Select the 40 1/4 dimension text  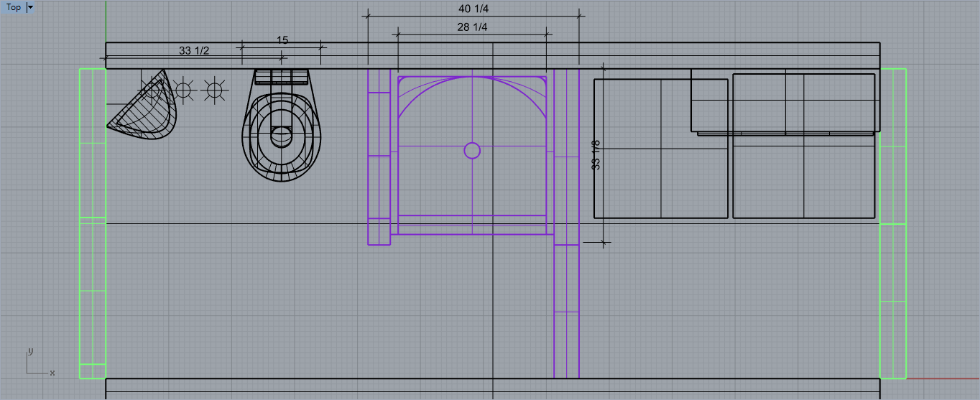point(473,9)
